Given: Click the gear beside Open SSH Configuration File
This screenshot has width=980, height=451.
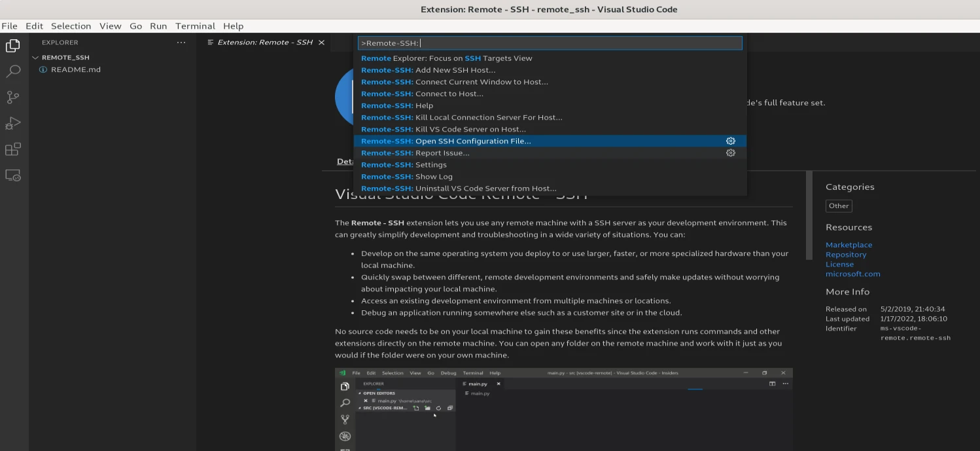Looking at the screenshot, I should [x=731, y=141].
